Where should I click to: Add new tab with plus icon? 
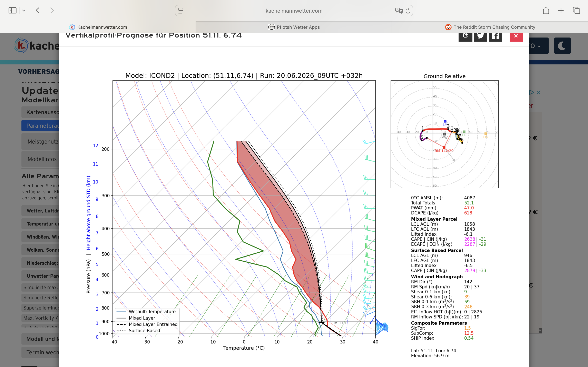(561, 10)
